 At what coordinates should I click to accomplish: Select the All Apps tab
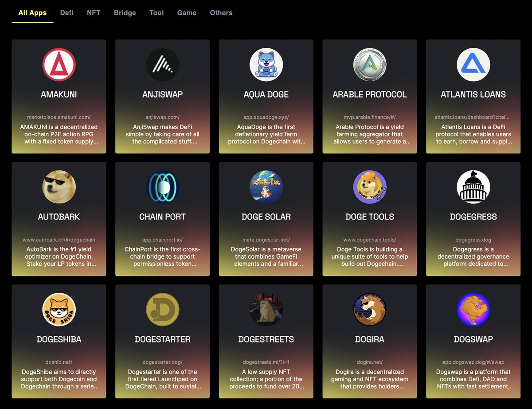tap(32, 13)
